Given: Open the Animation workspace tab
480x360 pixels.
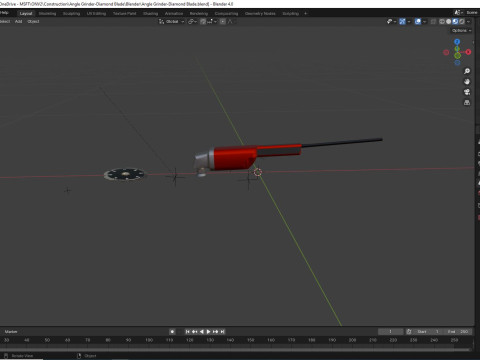Looking at the screenshot, I should pyautogui.click(x=174, y=13).
